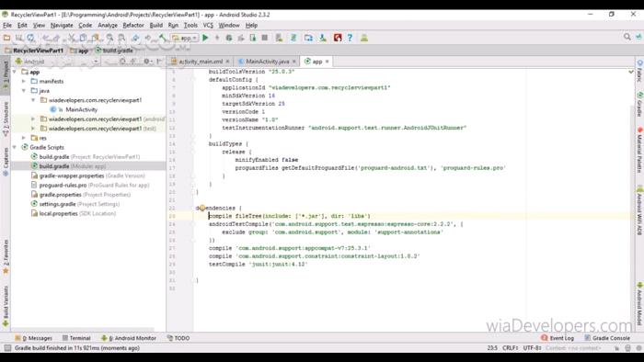
Task: Switch to the activity_main.xml tab
Action: tap(201, 62)
